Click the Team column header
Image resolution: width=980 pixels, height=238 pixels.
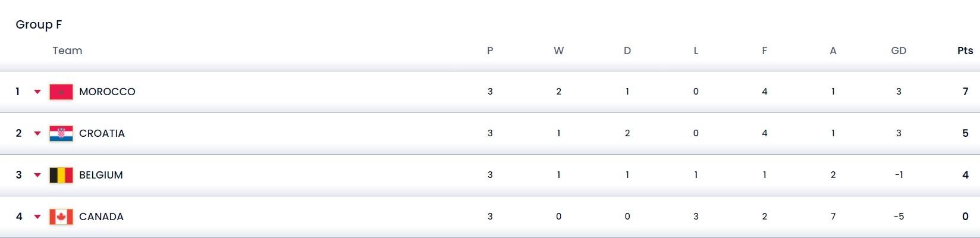67,51
